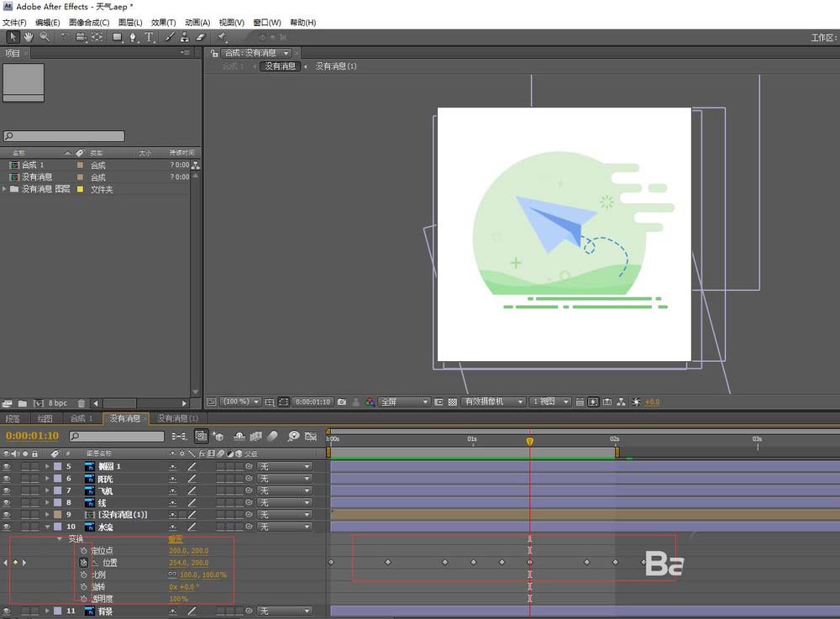Viewport: 840px width, 619px height.
Task: Open parent dropdown for layer 飞机
Action: pos(284,490)
